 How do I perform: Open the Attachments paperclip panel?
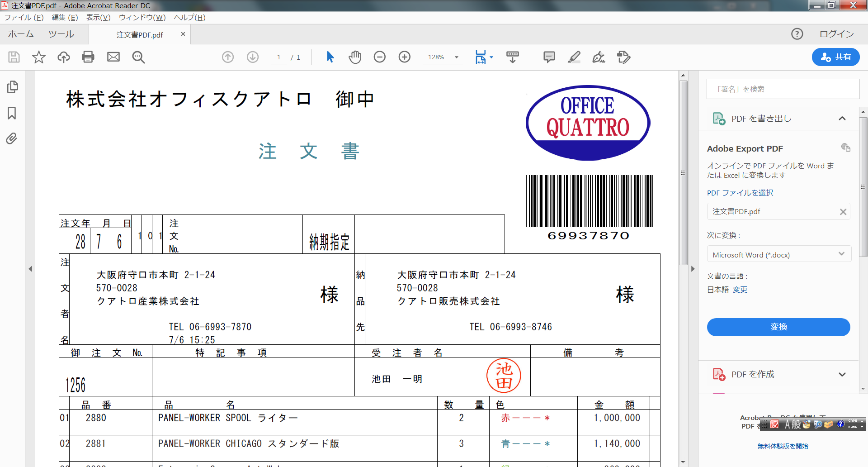[12, 138]
